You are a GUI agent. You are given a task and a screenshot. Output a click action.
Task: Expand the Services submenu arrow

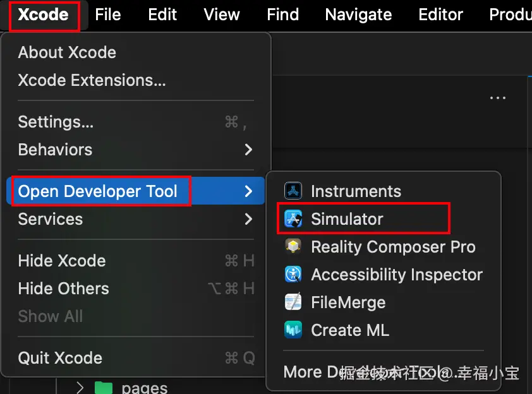[248, 219]
